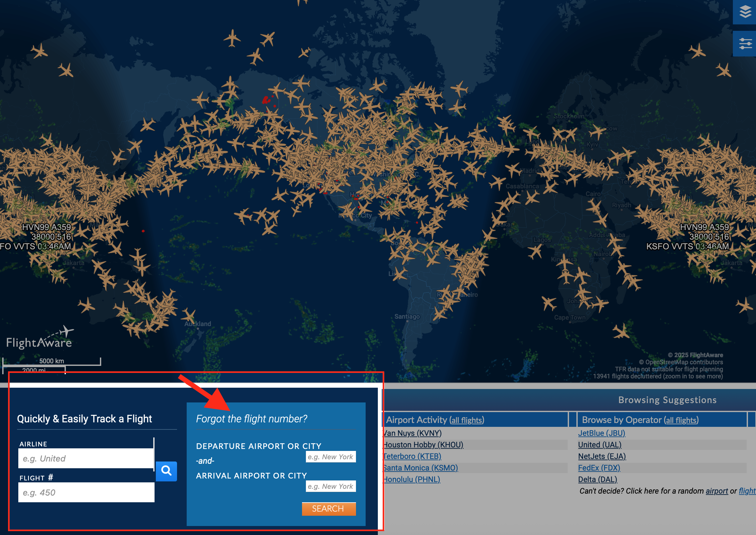Click the orange SEARCH button
This screenshot has width=756, height=535.
(328, 509)
